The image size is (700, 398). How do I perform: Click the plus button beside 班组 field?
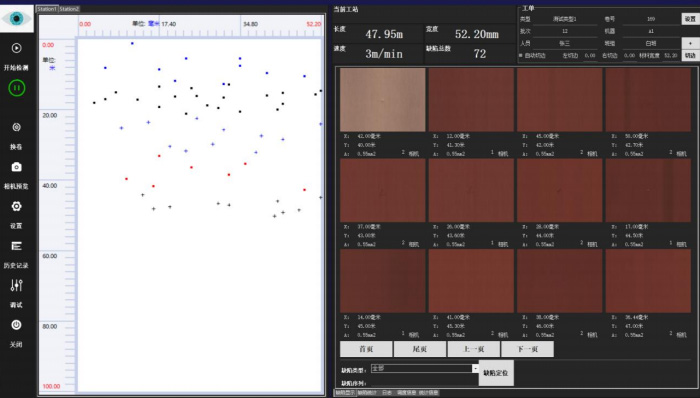tap(690, 43)
